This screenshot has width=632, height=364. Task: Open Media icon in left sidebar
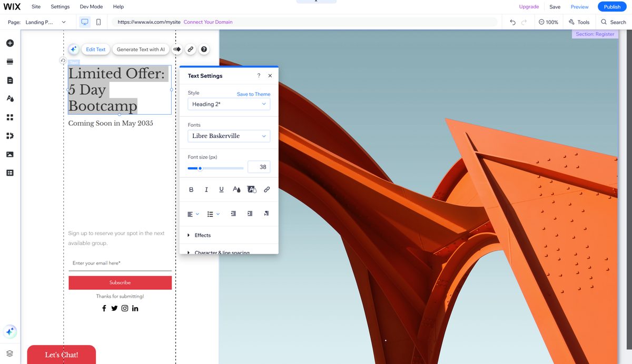pos(9,154)
